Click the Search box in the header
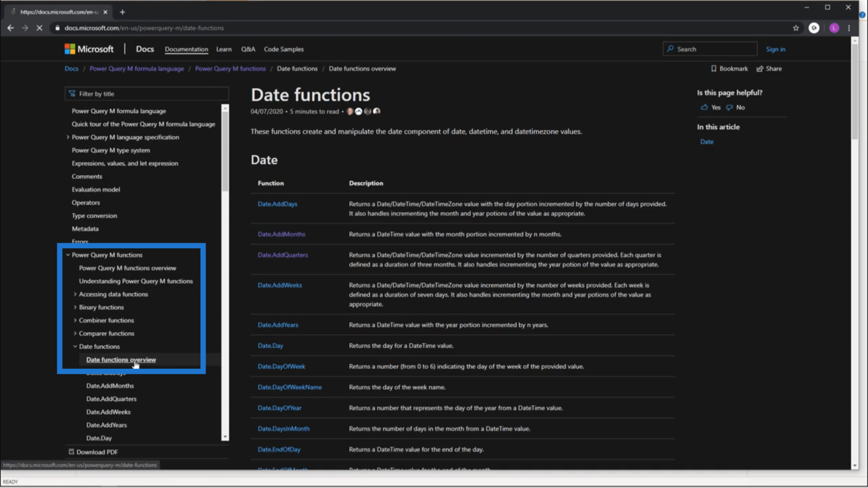 point(710,49)
